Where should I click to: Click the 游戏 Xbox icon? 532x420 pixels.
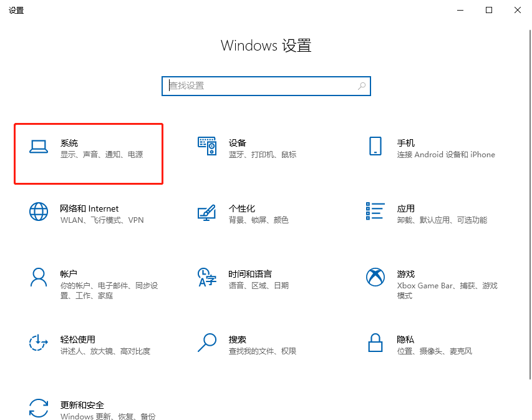click(375, 277)
